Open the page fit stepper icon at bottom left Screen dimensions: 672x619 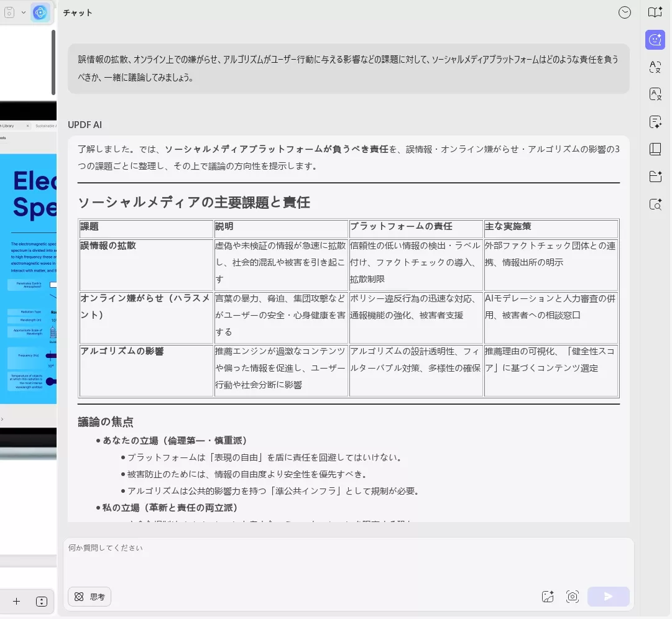tap(42, 602)
